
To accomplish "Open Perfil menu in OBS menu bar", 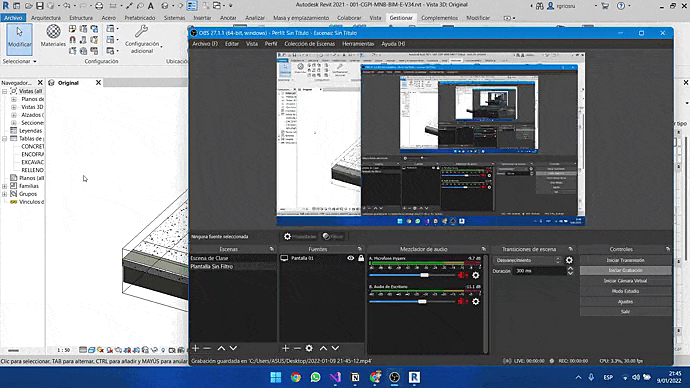I will click(271, 44).
